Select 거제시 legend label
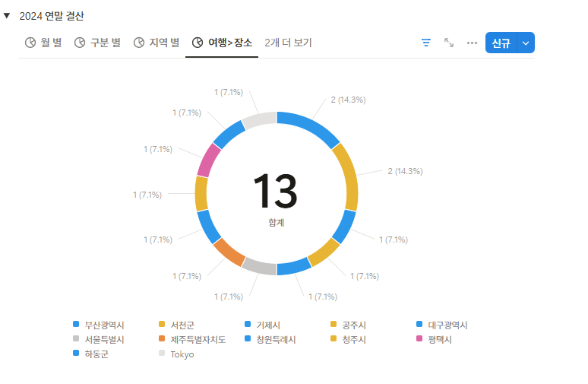588x384 pixels. point(268,325)
